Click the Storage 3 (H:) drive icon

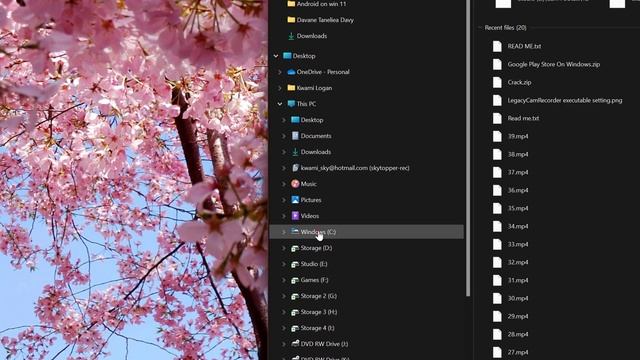(x=295, y=312)
